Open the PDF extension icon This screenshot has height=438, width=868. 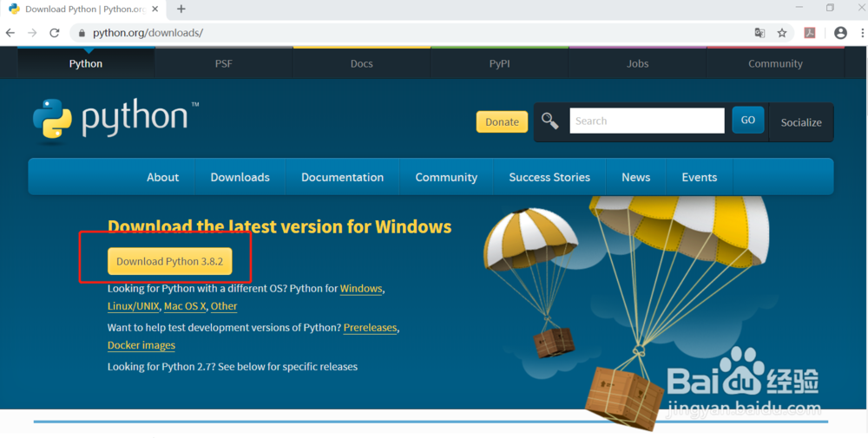(x=810, y=33)
